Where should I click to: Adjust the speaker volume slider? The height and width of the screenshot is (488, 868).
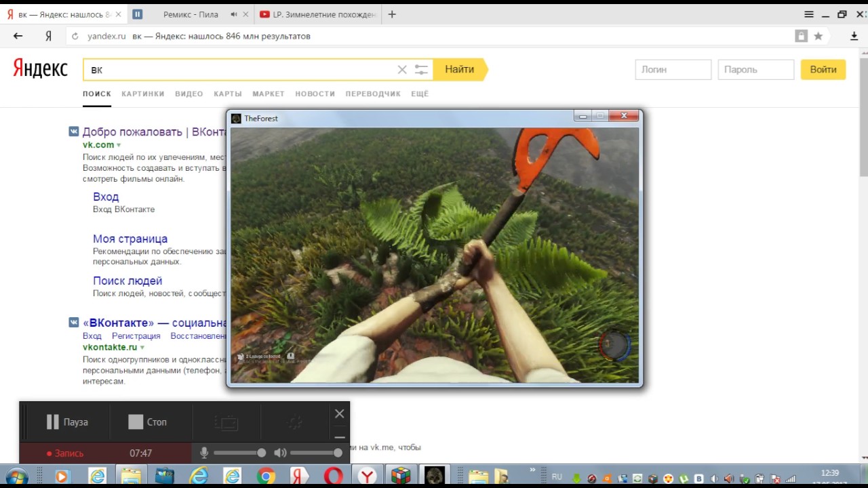point(317,453)
